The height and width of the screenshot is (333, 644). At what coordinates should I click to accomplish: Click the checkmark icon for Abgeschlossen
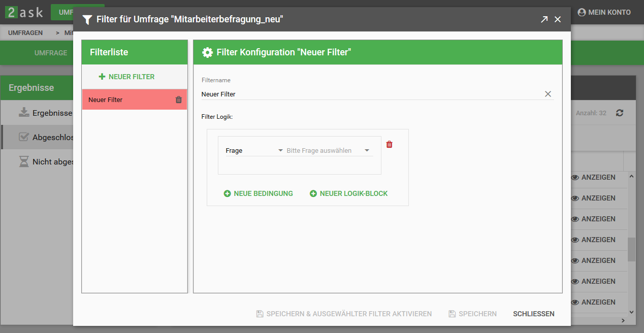[24, 137]
